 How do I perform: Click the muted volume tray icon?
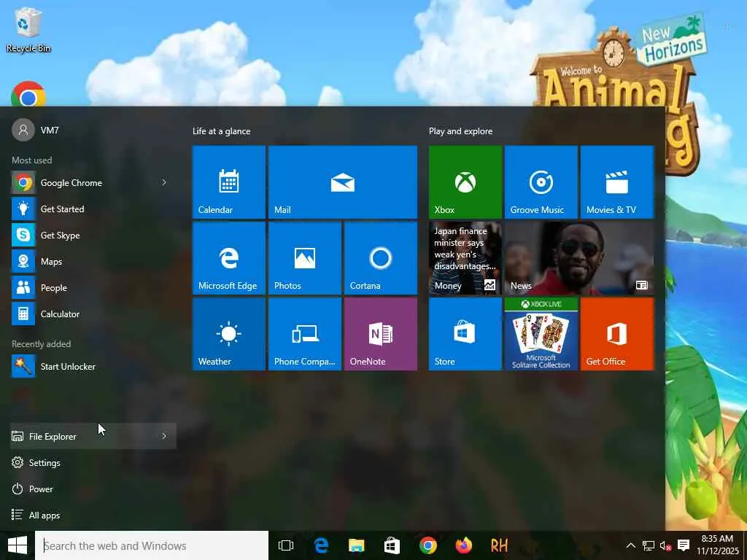click(666, 545)
